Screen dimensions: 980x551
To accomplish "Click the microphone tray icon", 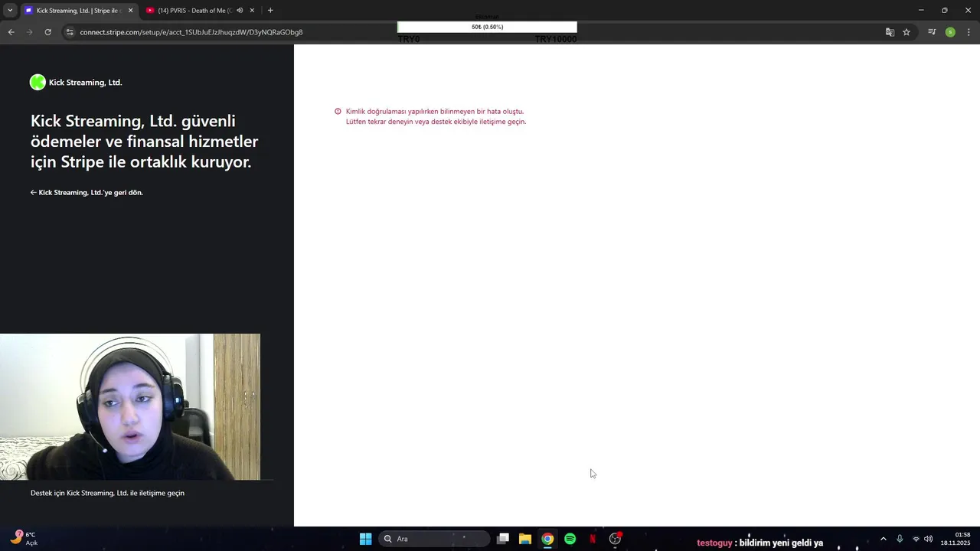I will click(x=900, y=539).
